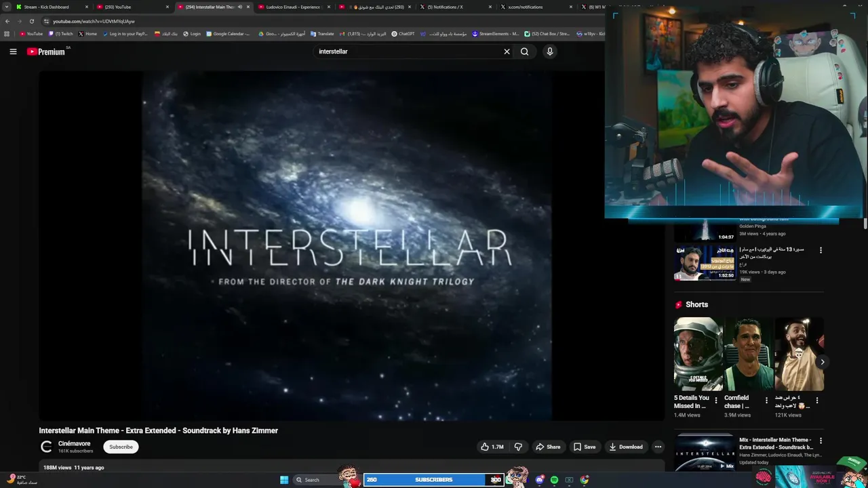Download the Interstellar video
This screenshot has height=488, width=868.
[x=626, y=447]
